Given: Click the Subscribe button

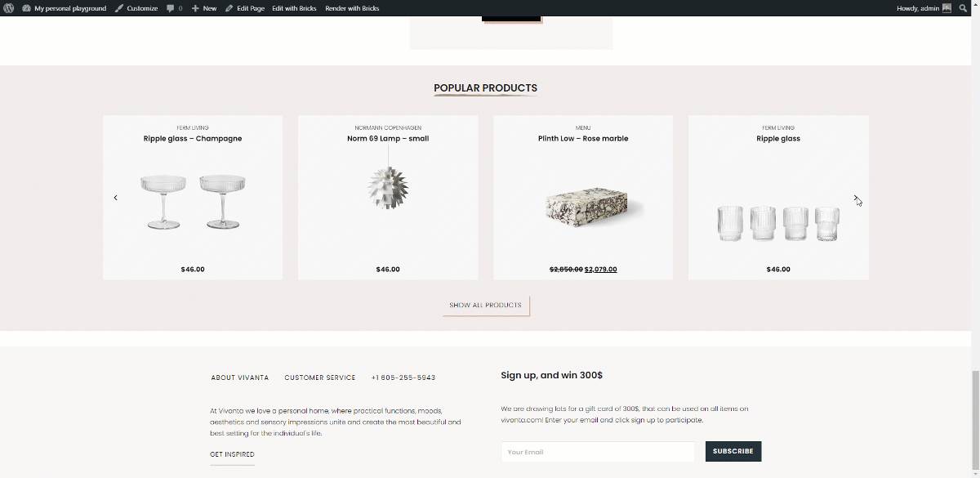Looking at the screenshot, I should click(x=733, y=451).
